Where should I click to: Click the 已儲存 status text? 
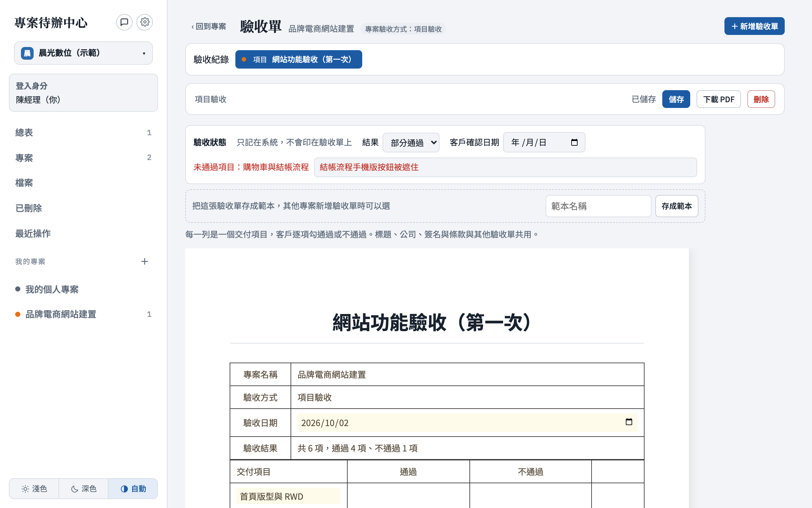[x=644, y=99]
